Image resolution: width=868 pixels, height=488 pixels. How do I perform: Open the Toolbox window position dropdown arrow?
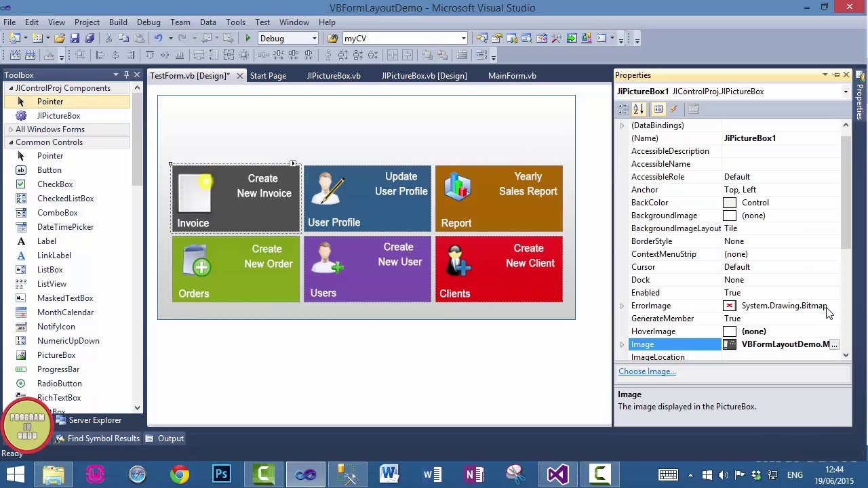click(x=116, y=75)
